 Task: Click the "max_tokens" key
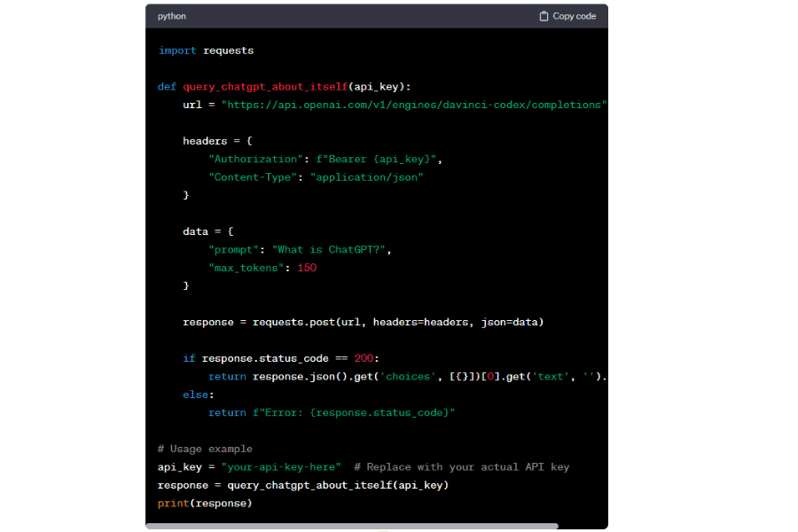(x=246, y=268)
